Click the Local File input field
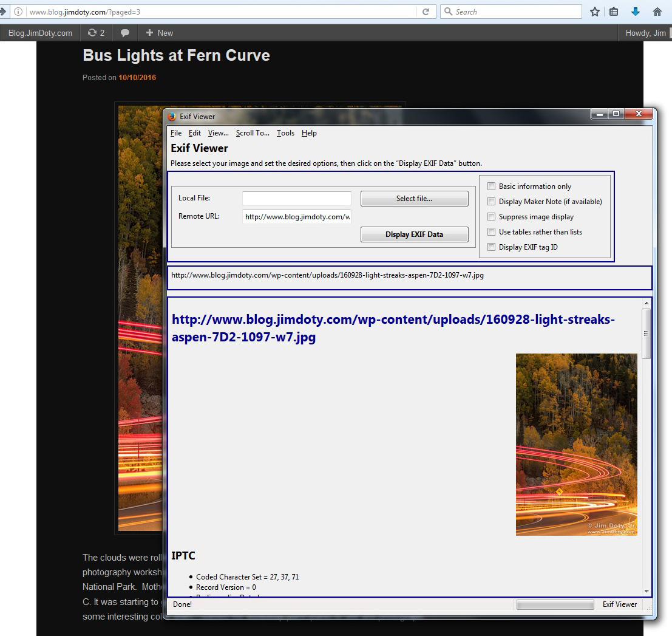Image resolution: width=672 pixels, height=636 pixels. tap(297, 199)
